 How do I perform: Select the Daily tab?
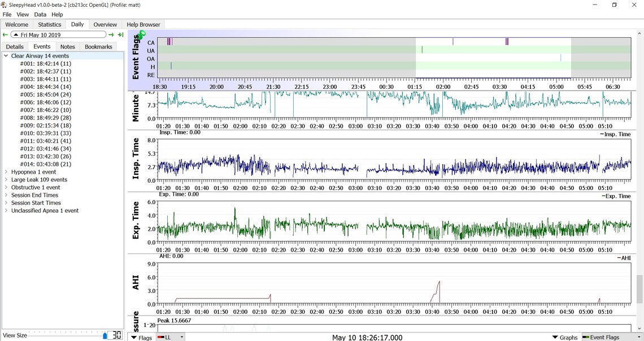(77, 24)
